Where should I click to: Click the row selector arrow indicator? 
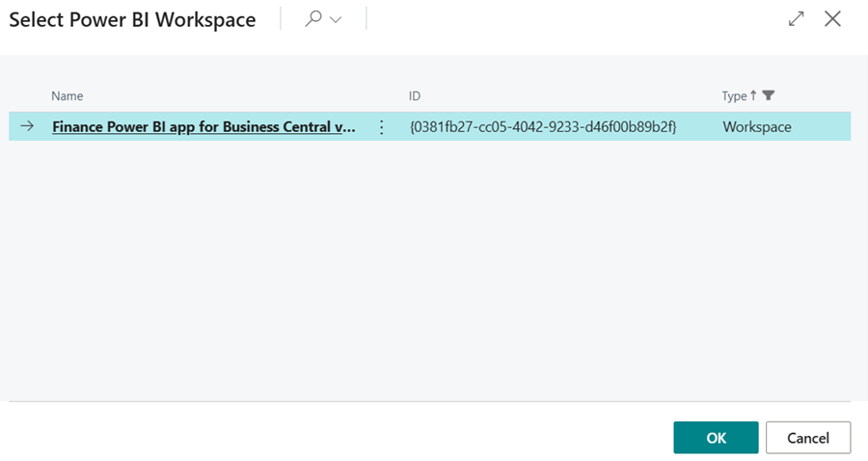[27, 126]
